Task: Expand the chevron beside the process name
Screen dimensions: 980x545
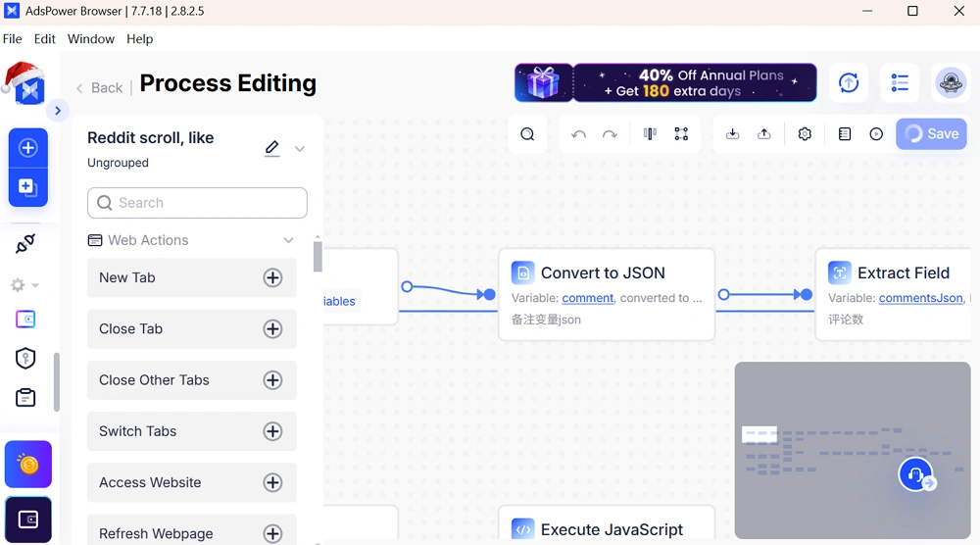Action: [x=299, y=149]
